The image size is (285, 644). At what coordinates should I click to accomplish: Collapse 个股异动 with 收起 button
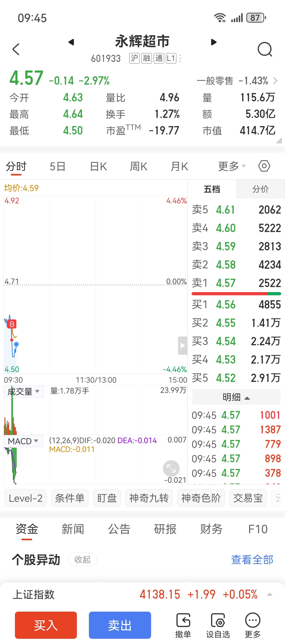tap(82, 560)
